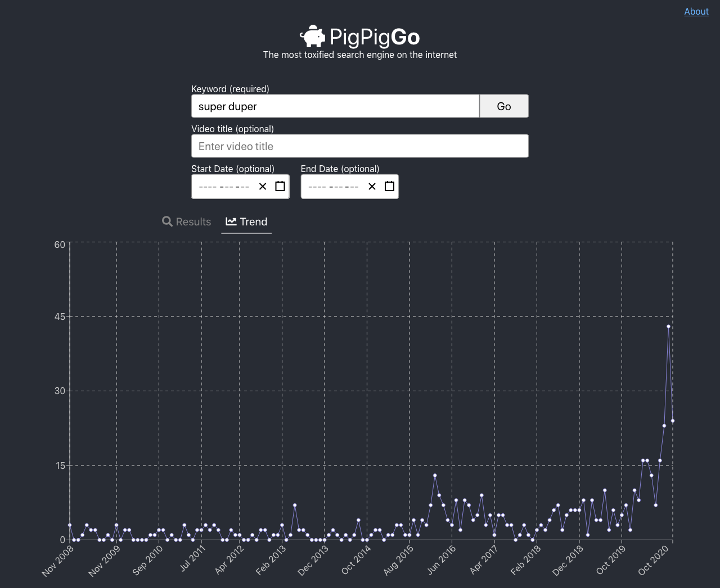Viewport: 720px width, 588px height.
Task: Click the PigPigGo pig logo icon
Action: [x=312, y=36]
